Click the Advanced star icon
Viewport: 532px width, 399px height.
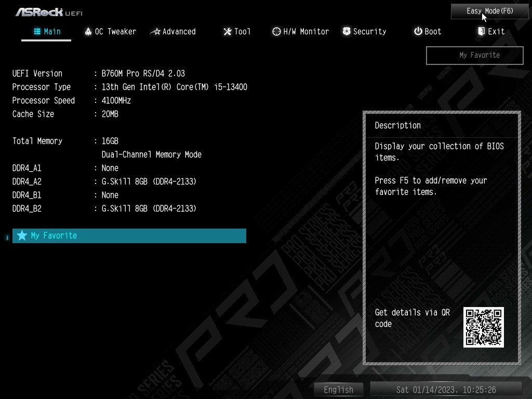(x=155, y=32)
